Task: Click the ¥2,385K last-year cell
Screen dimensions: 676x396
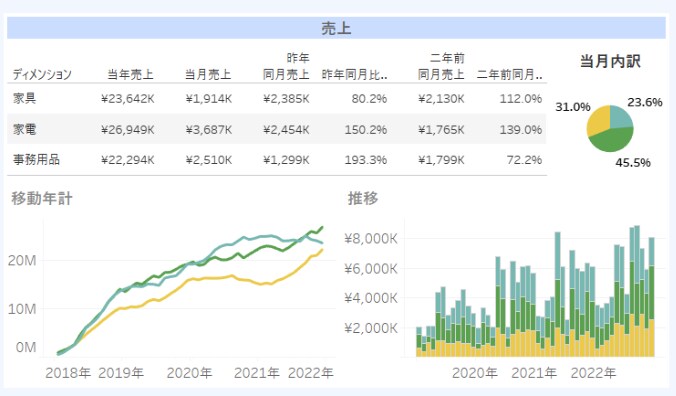Action: click(x=286, y=99)
